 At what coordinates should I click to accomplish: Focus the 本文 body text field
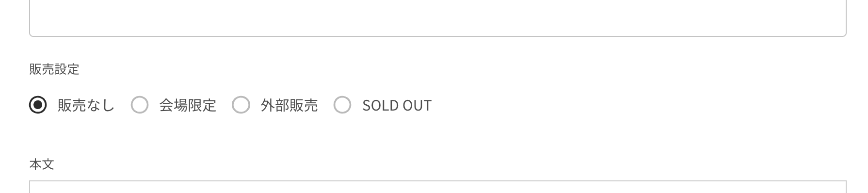pyautogui.click(x=438, y=187)
